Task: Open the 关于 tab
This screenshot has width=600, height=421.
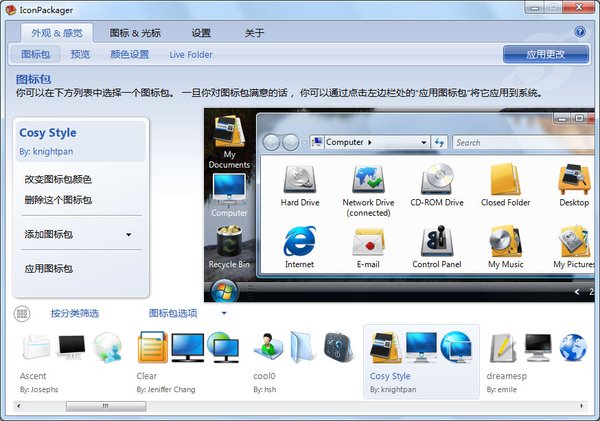Action: click(x=254, y=33)
